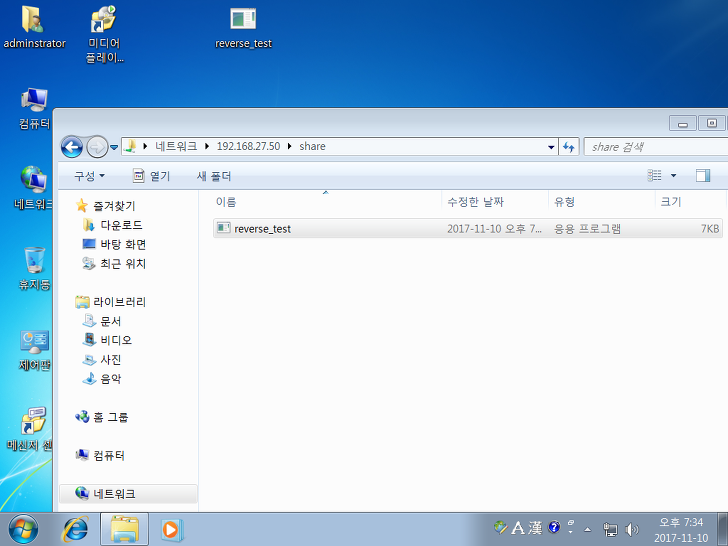Open address bar history dropdown
This screenshot has height=546, width=728.
(551, 147)
